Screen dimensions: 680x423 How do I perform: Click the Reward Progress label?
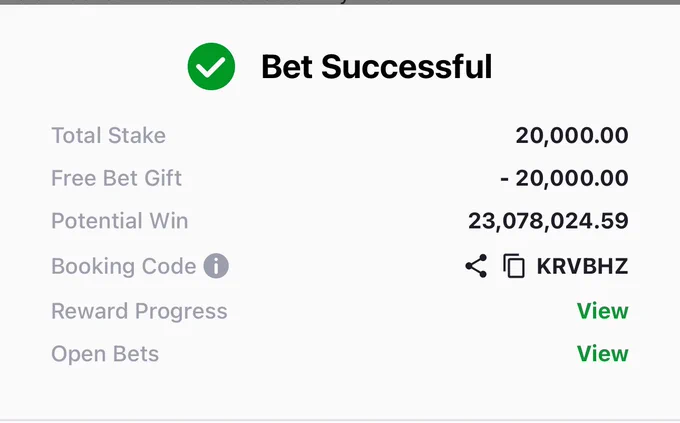click(139, 311)
